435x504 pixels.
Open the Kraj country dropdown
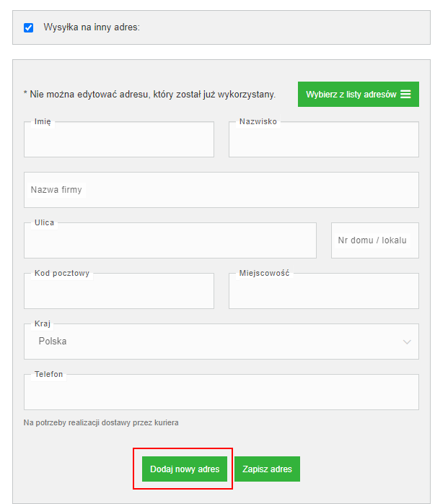221,342
